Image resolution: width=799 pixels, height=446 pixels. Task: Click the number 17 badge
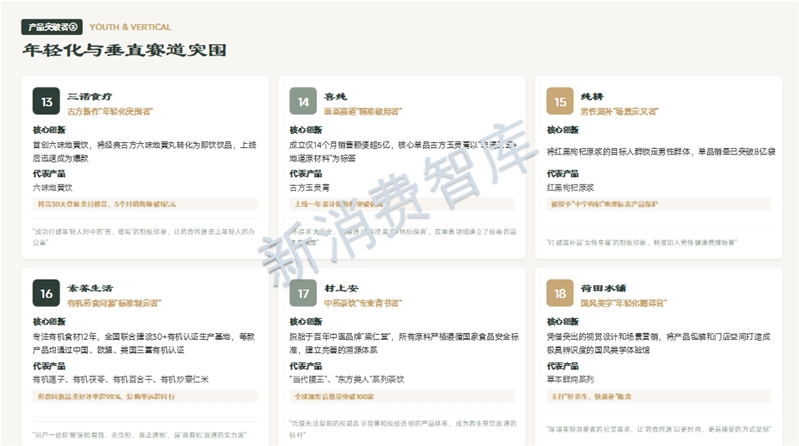point(303,293)
